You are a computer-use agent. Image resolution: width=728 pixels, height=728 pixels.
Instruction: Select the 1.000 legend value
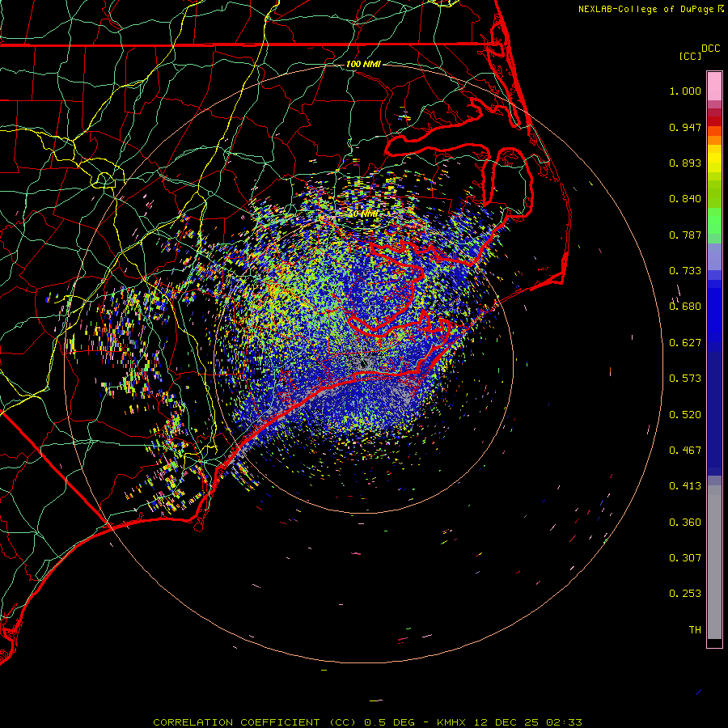[x=685, y=91]
